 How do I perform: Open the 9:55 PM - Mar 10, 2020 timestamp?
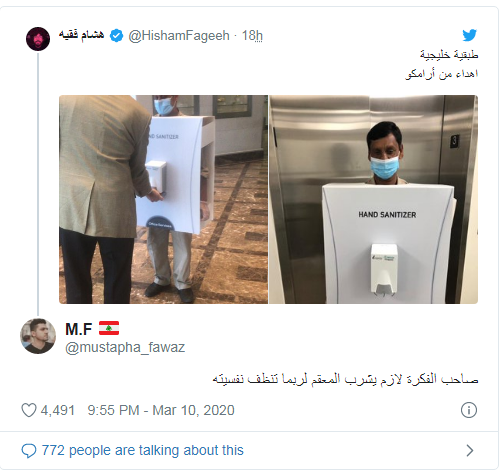tap(161, 410)
